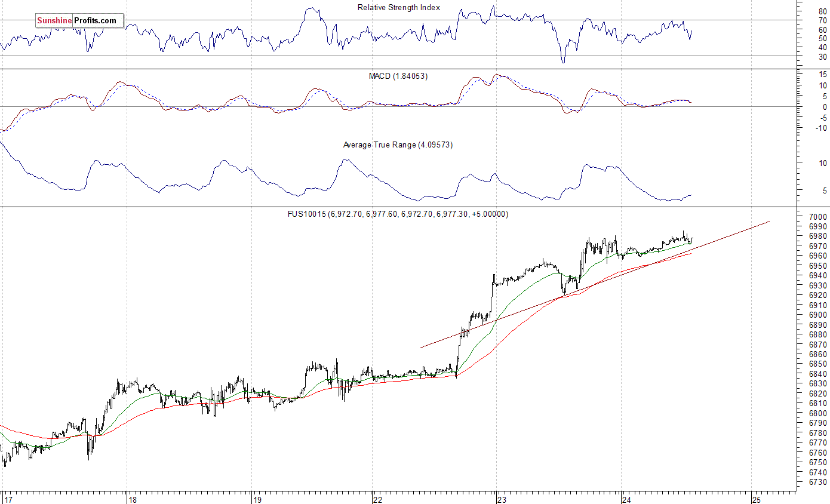830x504 pixels.
Task: Click the 60 level on RSI axis
Action: pyautogui.click(x=823, y=30)
